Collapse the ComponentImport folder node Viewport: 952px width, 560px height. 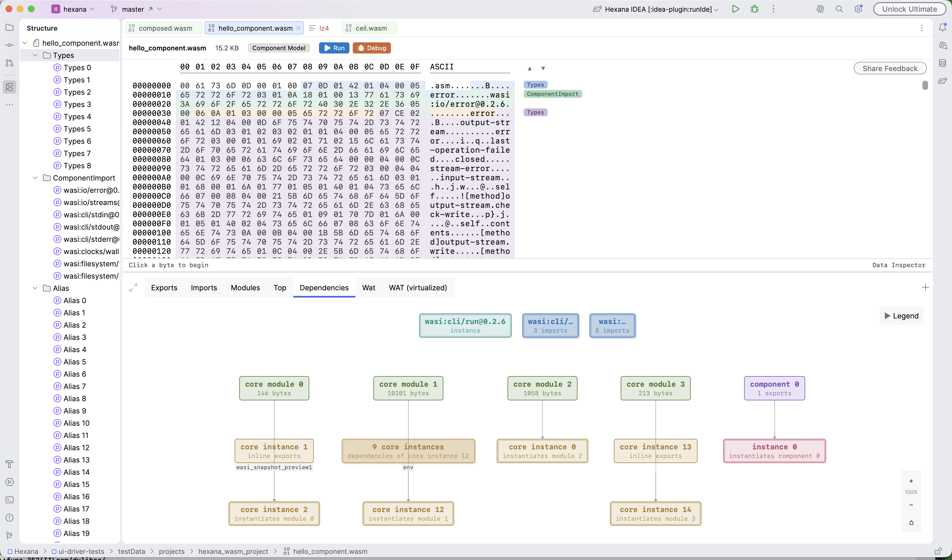click(x=35, y=178)
